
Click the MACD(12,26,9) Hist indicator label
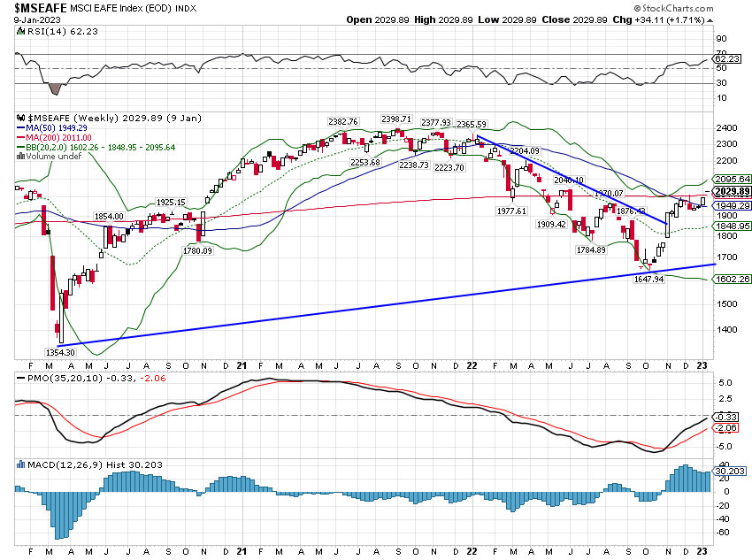point(76,464)
